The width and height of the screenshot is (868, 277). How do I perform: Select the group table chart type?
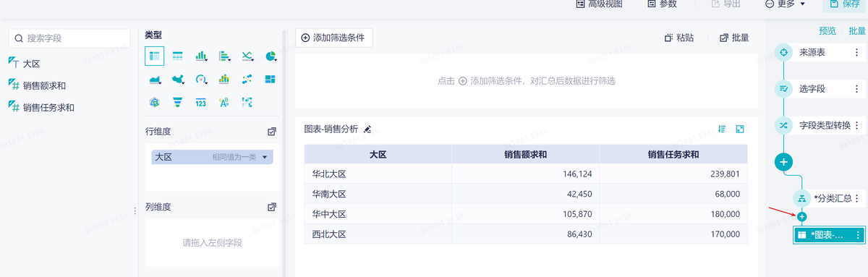tap(154, 56)
